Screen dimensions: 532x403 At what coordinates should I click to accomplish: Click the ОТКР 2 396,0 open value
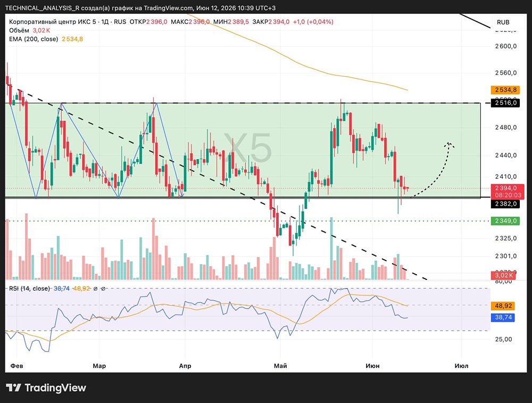148,22
